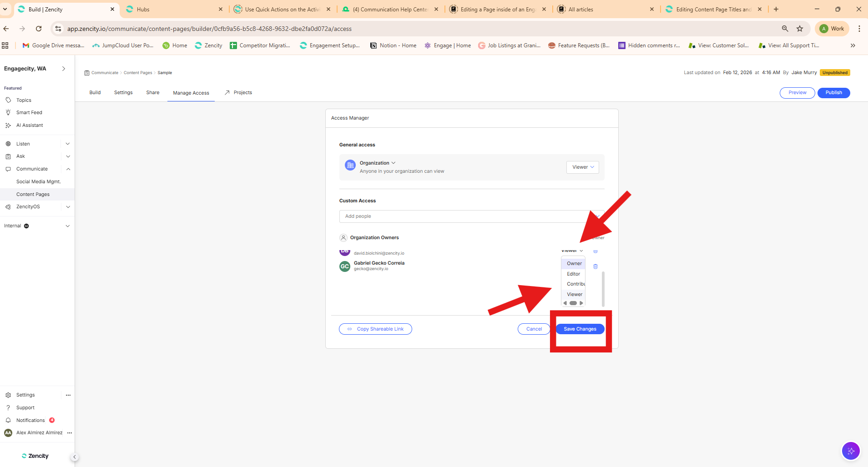Screen dimensions: 868x467
Task: Collapse the sidebar with the arrow icon
Action: click(x=75, y=457)
